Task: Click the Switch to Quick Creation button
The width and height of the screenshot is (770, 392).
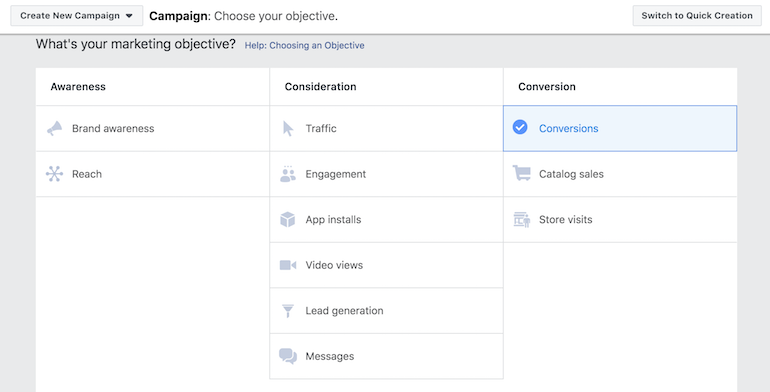Action: 697,16
